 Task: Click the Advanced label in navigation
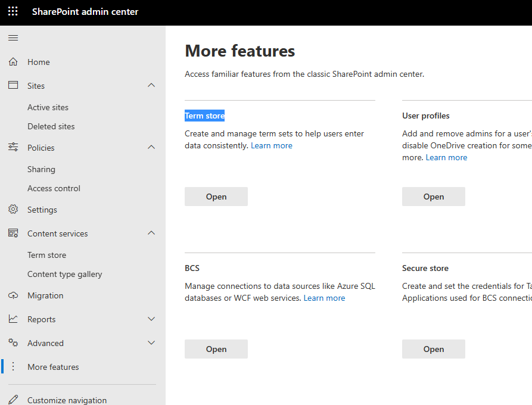(45, 343)
